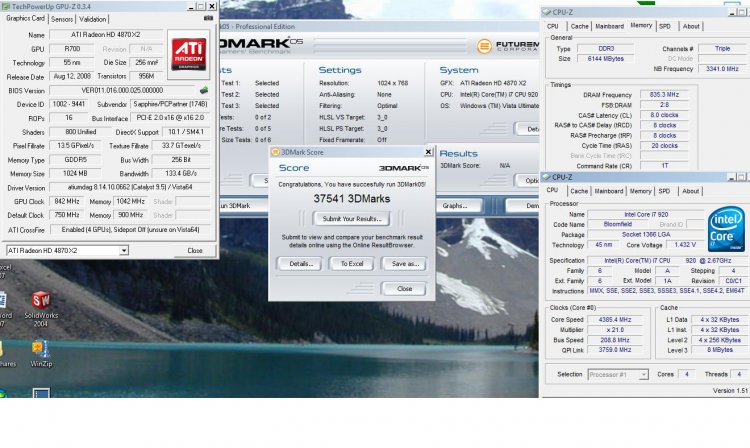Image resolution: width=750 pixels, height=448 pixels.
Task: Switch to the Sensors tab in GPU-Z
Action: point(62,19)
